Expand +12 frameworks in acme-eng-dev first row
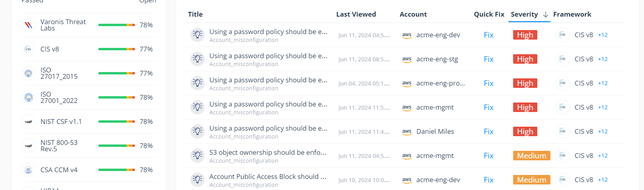644x190 pixels. click(x=603, y=35)
